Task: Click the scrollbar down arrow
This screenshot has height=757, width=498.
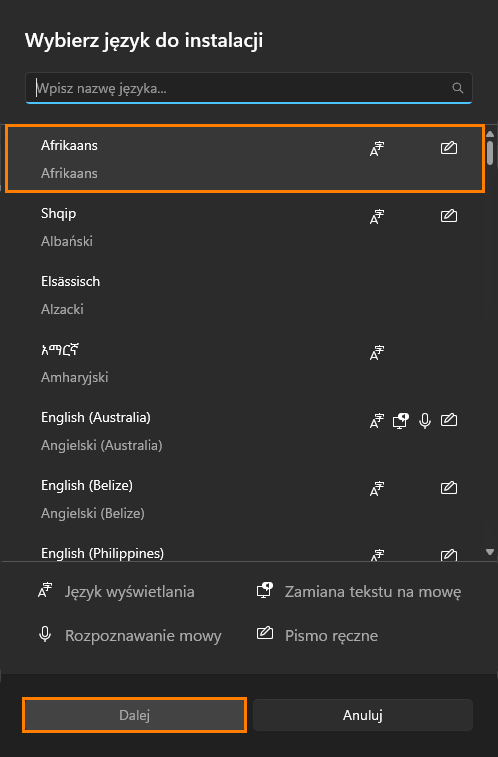Action: point(490,552)
